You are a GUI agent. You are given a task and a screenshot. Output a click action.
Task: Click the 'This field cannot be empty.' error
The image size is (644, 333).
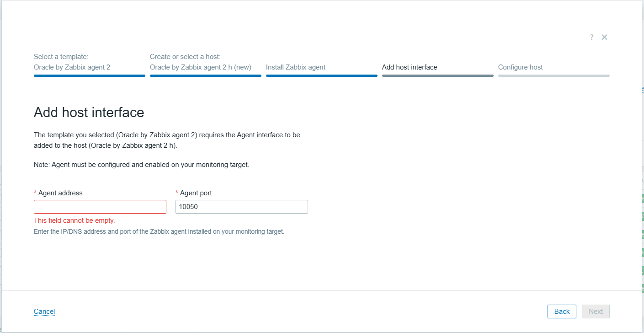point(75,220)
